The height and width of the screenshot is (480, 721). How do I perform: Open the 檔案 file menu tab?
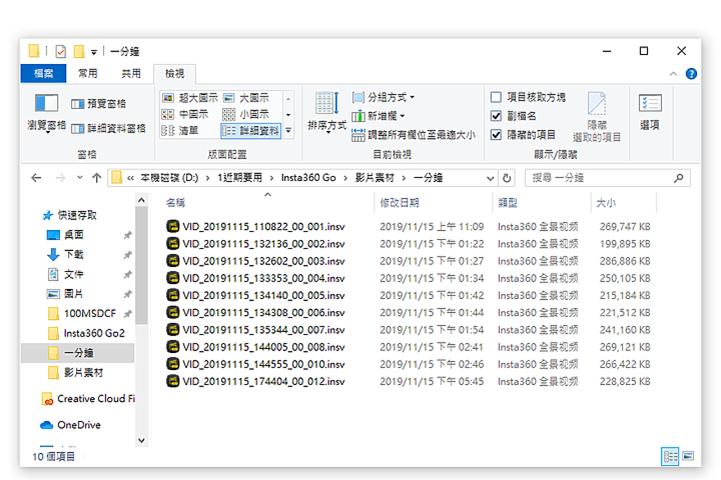(43, 74)
